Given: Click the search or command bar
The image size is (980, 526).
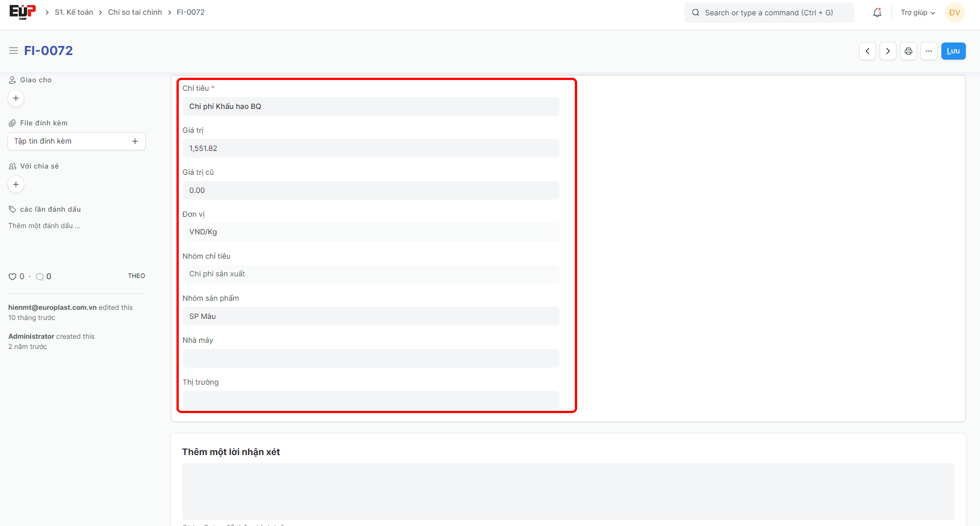Looking at the screenshot, I should click(x=769, y=12).
